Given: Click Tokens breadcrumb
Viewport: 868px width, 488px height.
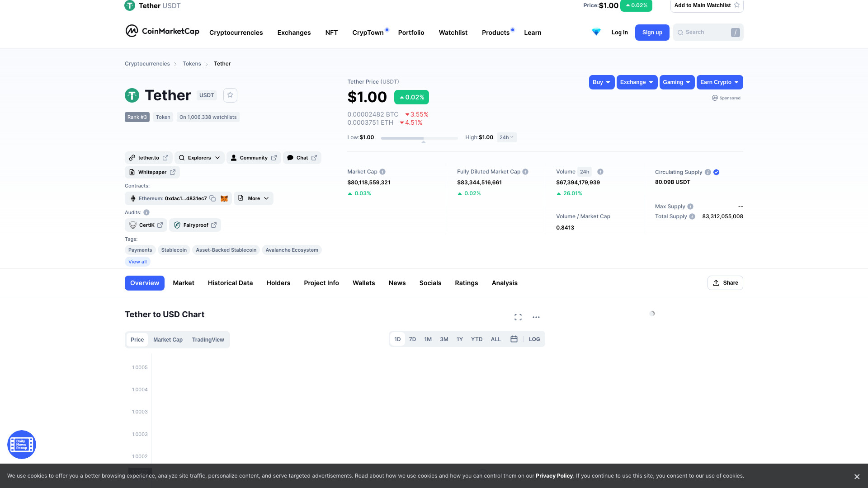Looking at the screenshot, I should [192, 64].
